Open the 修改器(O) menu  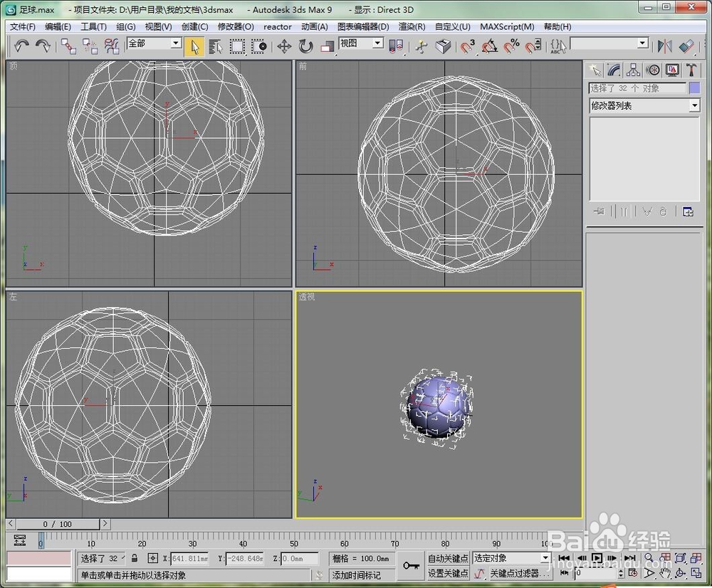pyautogui.click(x=236, y=27)
